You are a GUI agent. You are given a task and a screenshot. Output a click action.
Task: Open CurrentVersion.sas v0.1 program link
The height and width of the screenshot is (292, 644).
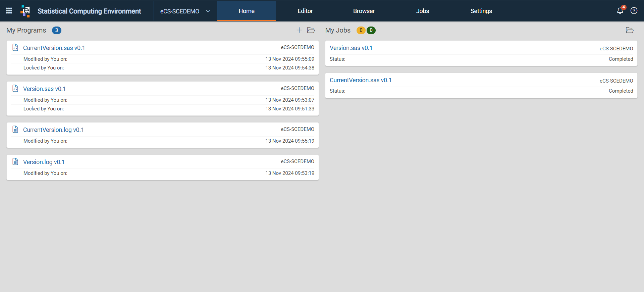(54, 48)
